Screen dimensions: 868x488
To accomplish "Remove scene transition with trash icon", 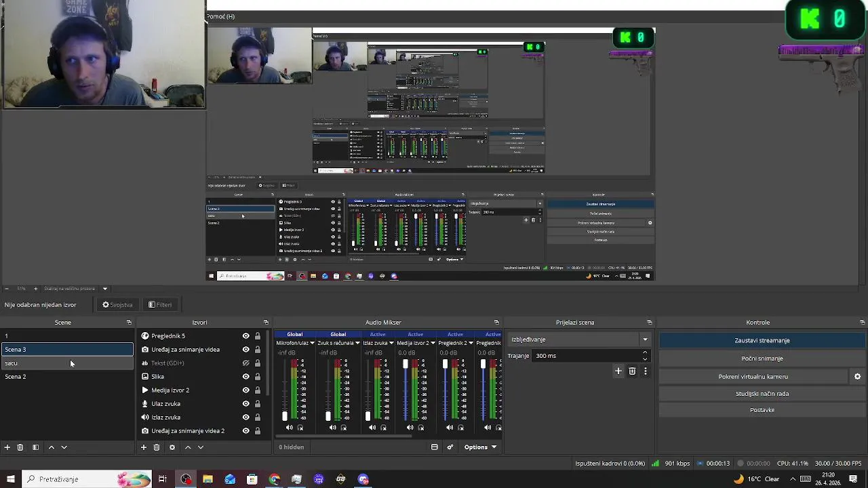I will point(632,371).
